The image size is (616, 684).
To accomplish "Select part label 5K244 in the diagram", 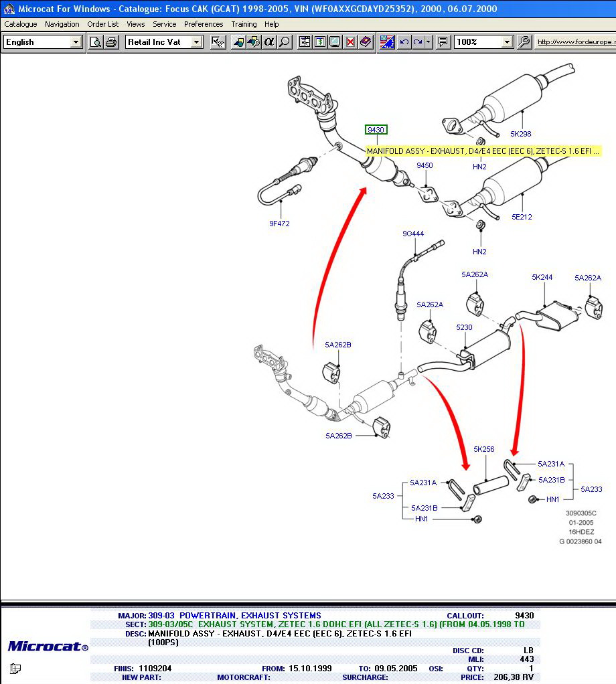I will [542, 277].
